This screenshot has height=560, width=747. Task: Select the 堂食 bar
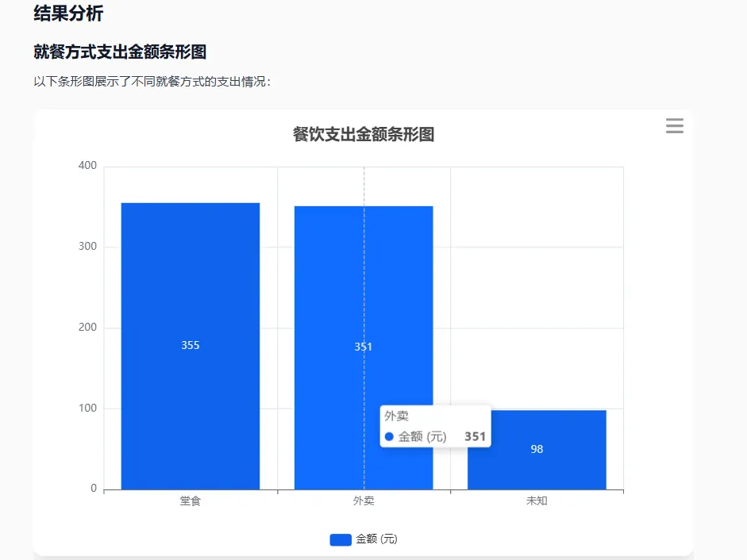191,346
